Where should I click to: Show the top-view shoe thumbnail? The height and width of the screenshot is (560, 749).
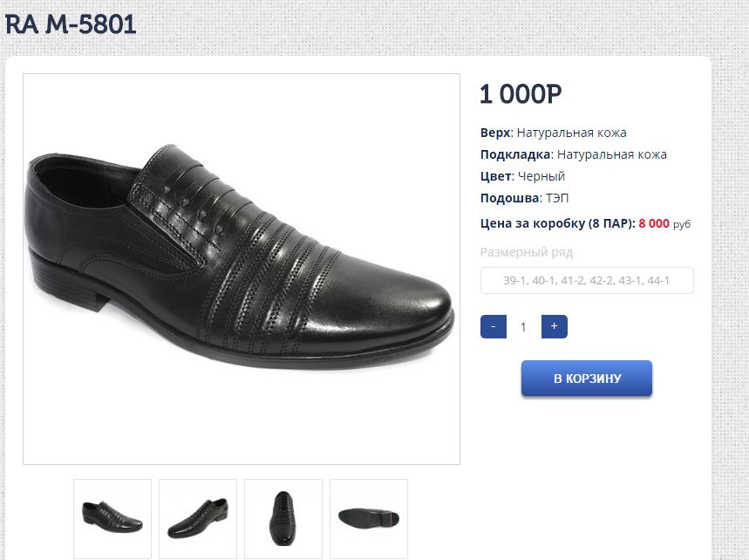pyautogui.click(x=283, y=518)
